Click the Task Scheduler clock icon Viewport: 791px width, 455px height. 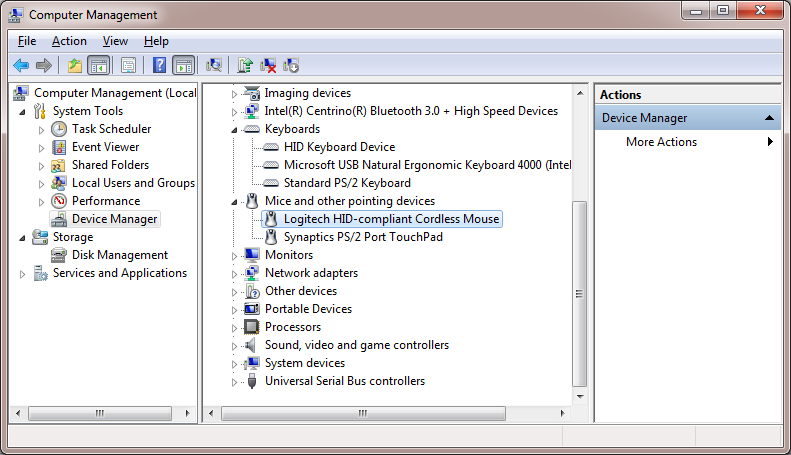59,129
